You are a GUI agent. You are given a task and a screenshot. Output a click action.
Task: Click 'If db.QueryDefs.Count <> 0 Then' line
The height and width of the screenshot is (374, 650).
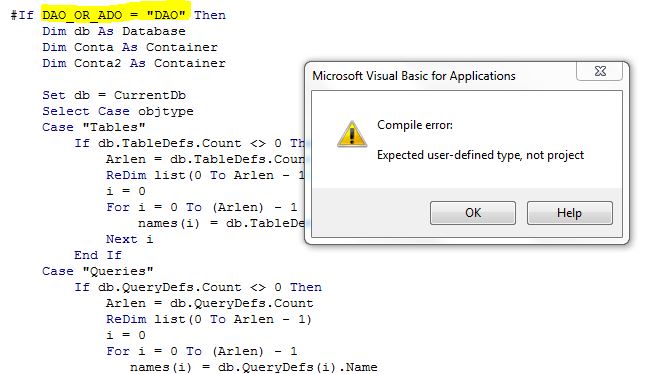[198, 287]
